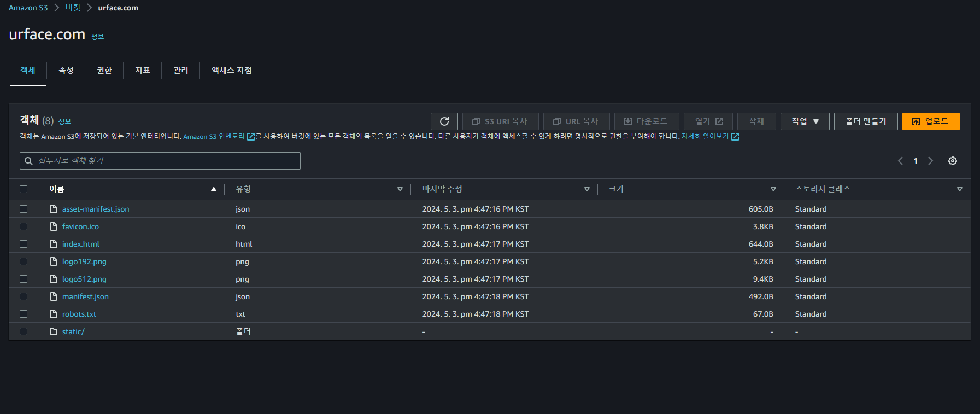Click file icon next to manifest.json
Screen dimensions: 980x414
[54, 296]
